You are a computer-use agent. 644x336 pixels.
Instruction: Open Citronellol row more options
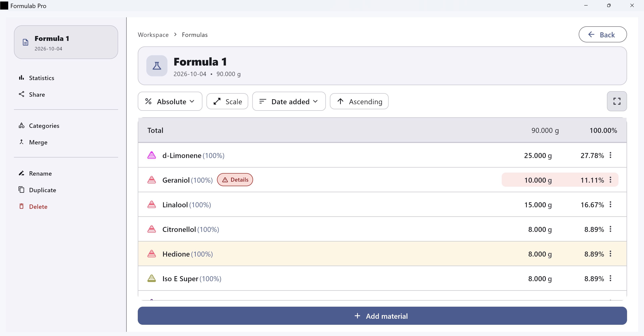[x=610, y=229]
